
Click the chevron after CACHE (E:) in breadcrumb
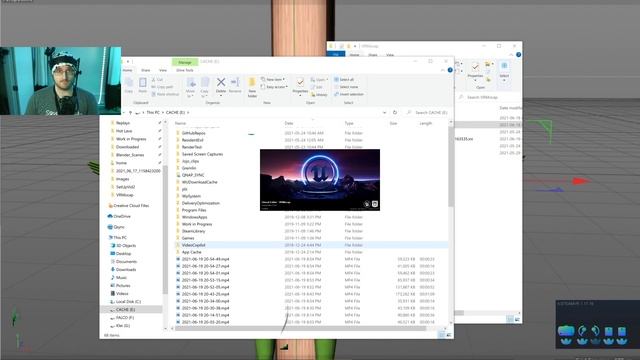(188, 113)
